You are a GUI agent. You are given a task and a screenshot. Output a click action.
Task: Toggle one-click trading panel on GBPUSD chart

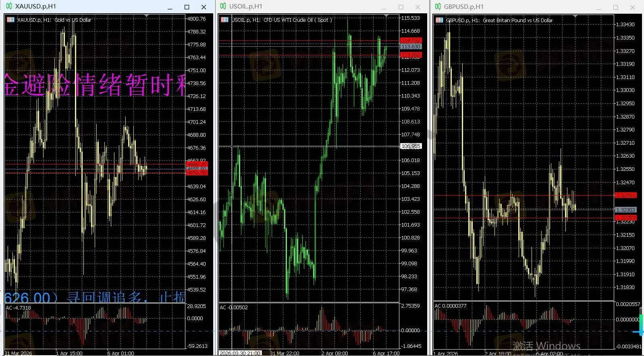pyautogui.click(x=440, y=20)
